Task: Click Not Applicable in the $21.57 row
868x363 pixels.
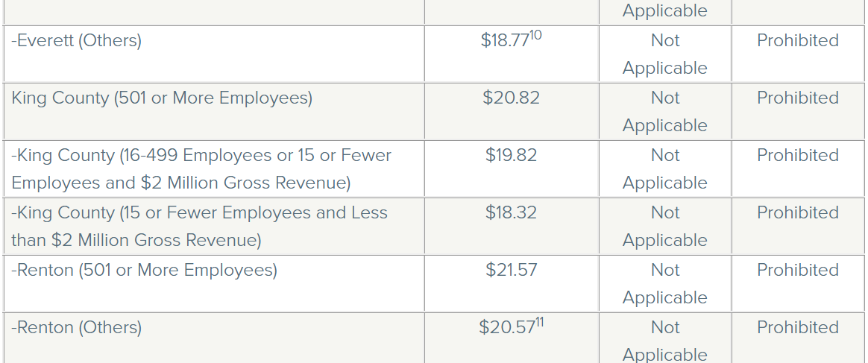Action: (664, 283)
